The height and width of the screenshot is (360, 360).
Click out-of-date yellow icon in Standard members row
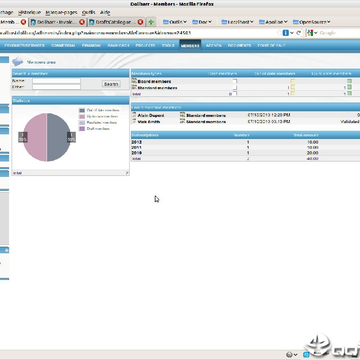[x=293, y=87]
